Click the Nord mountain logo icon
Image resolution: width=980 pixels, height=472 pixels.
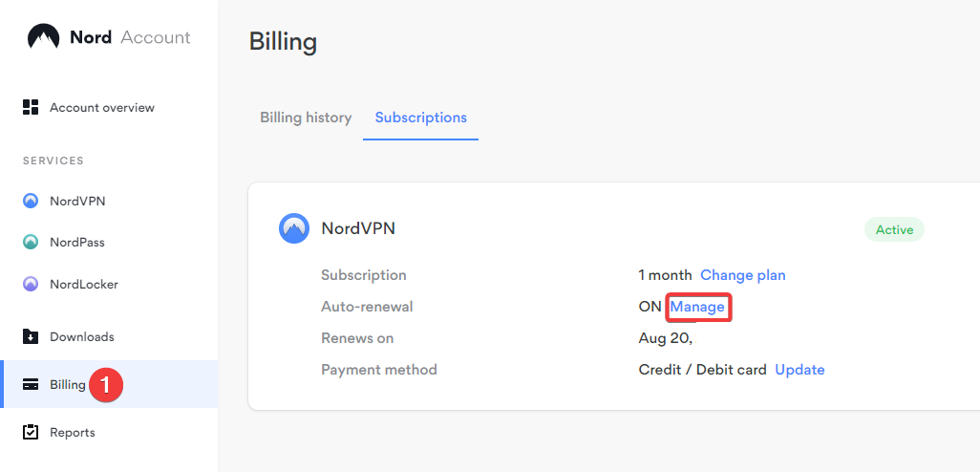pyautogui.click(x=44, y=37)
